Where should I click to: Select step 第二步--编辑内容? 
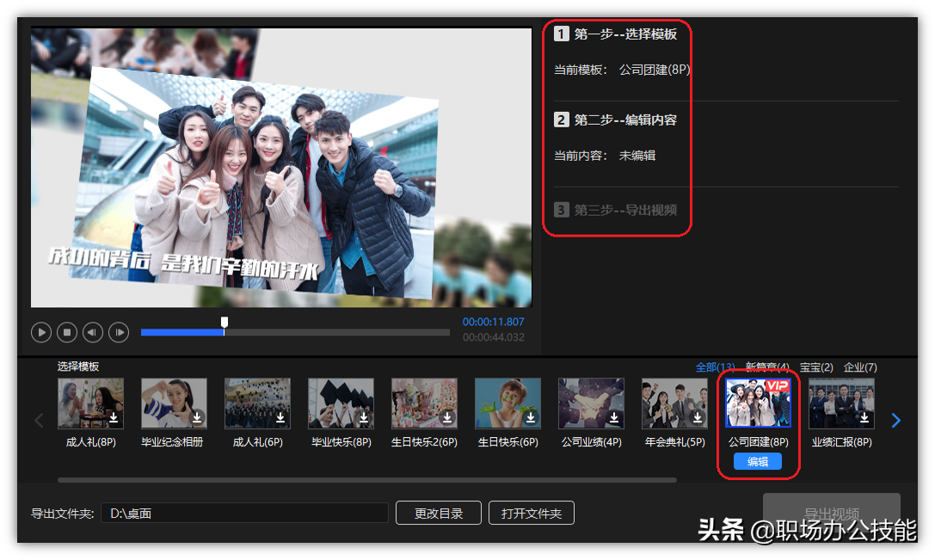click(615, 120)
